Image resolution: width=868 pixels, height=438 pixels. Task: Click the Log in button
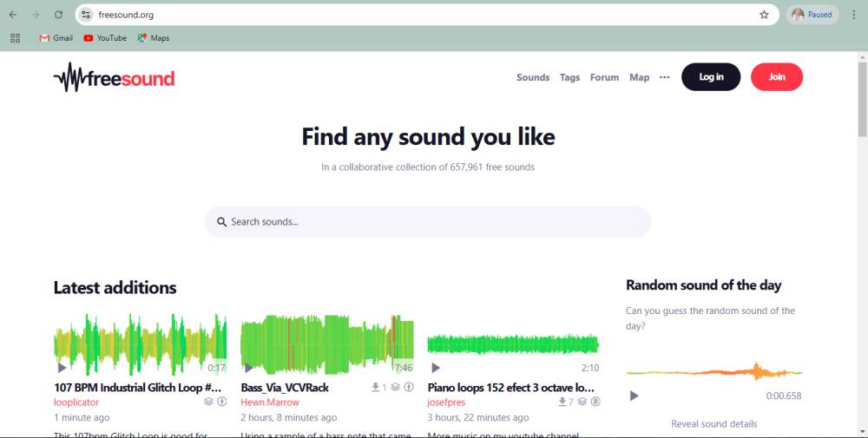pos(711,77)
